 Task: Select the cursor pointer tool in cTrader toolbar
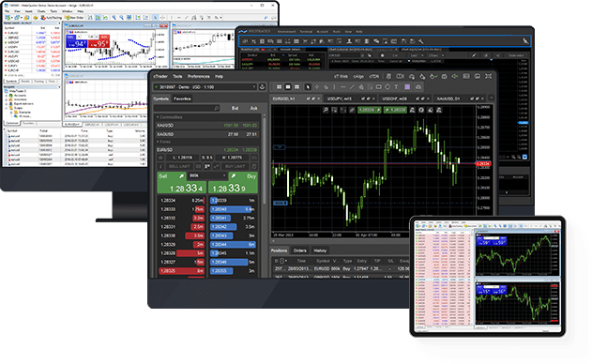coord(308,87)
